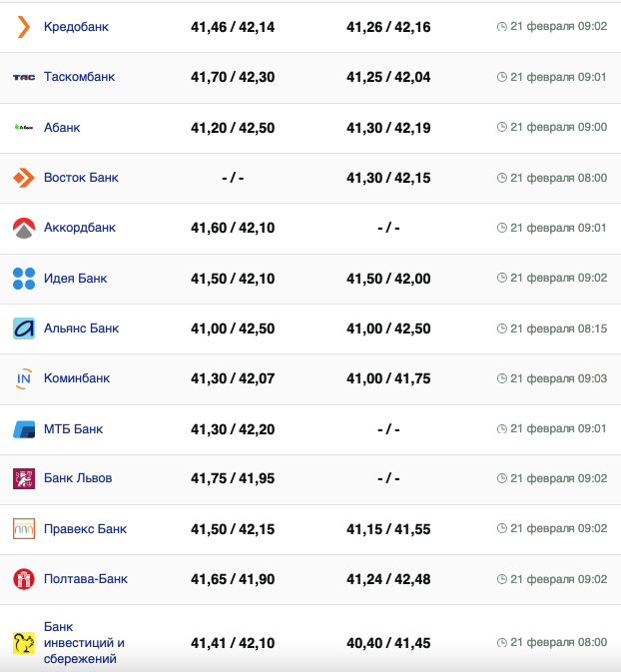
Task: Click the Полтава-Банк red logo icon
Action: pos(24,579)
